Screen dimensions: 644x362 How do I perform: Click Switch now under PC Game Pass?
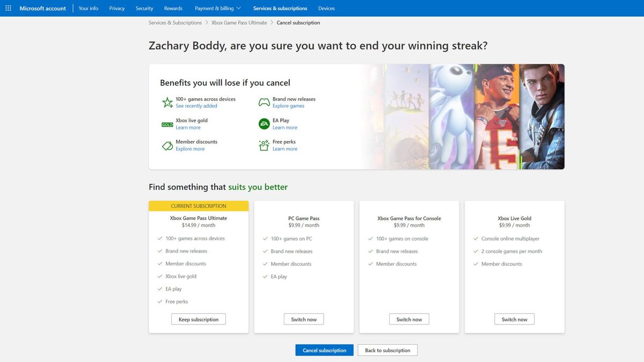303,318
